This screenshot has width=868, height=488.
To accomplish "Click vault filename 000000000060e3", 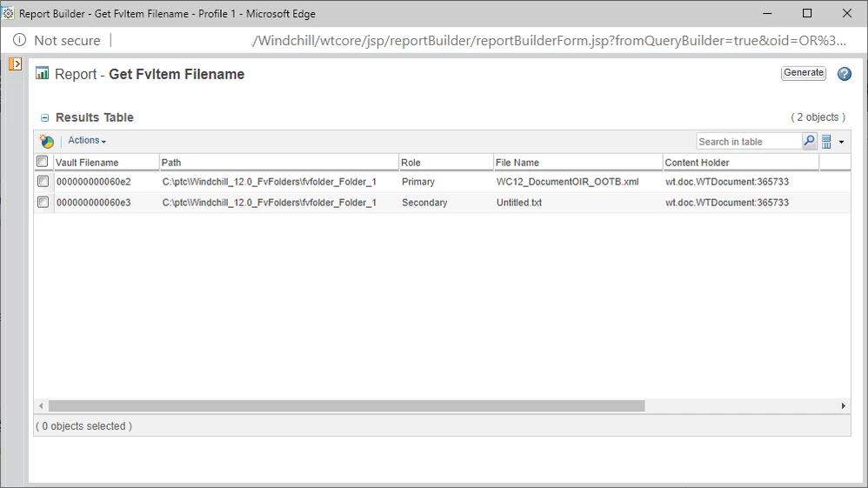I will pos(94,203).
